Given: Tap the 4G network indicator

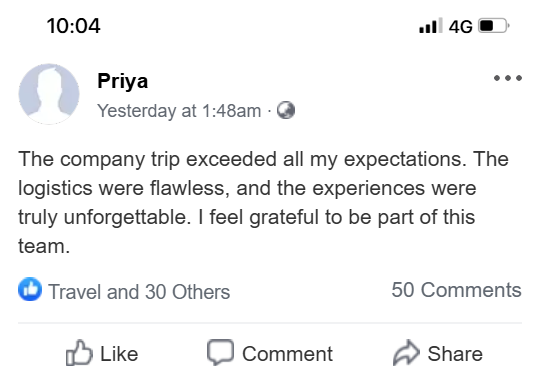Looking at the screenshot, I should pos(460,26).
